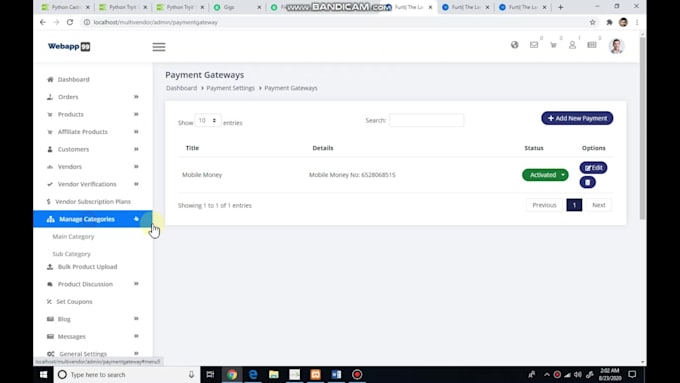Focus the table Search field

pyautogui.click(x=426, y=120)
